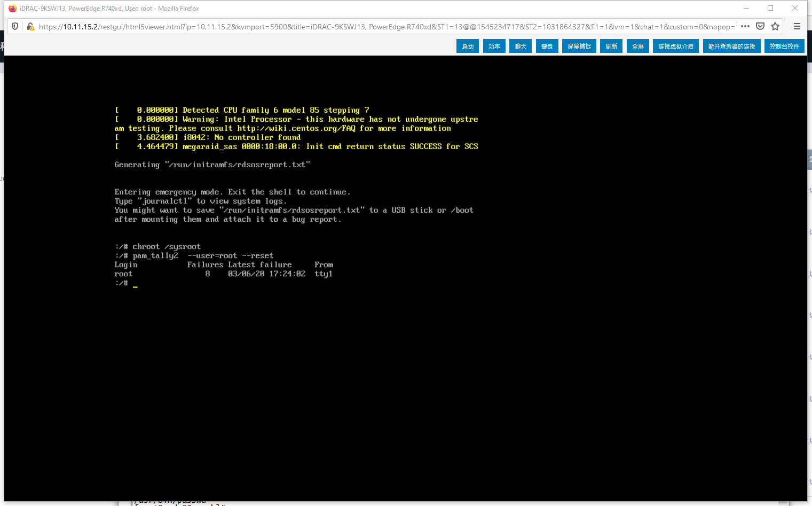Toggle 全屏 fullscreen console mode
Image resolution: width=812 pixels, height=506 pixels.
tap(637, 46)
